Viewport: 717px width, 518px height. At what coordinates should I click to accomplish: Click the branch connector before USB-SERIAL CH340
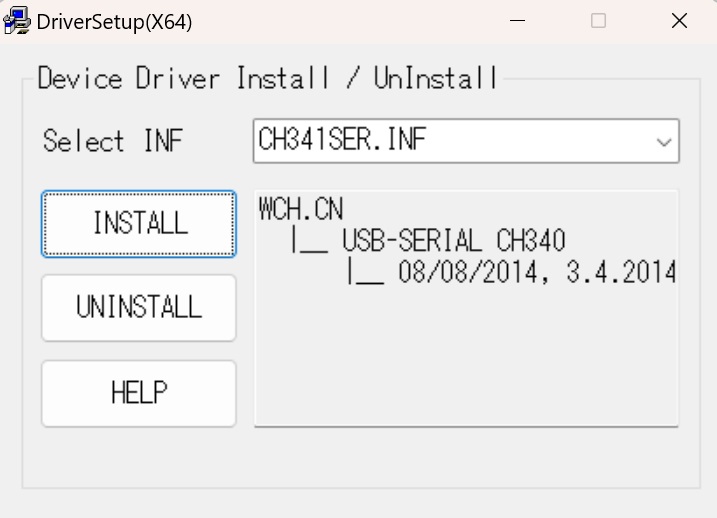tap(310, 241)
